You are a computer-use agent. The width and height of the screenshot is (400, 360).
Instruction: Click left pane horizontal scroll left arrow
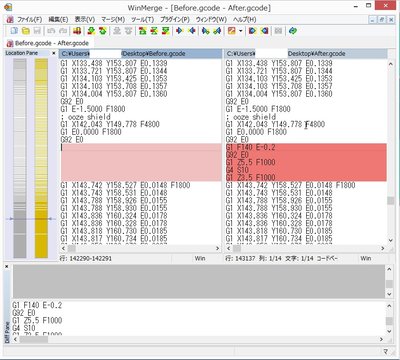pyautogui.click(x=63, y=248)
